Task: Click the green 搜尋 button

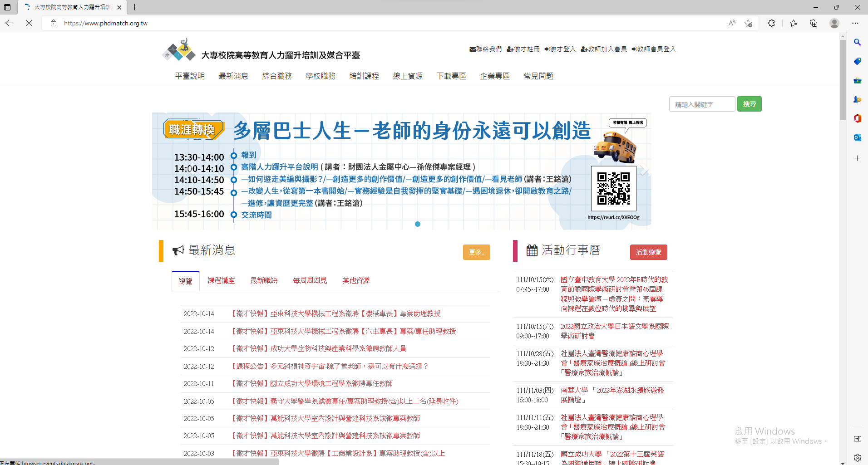Action: coord(750,104)
